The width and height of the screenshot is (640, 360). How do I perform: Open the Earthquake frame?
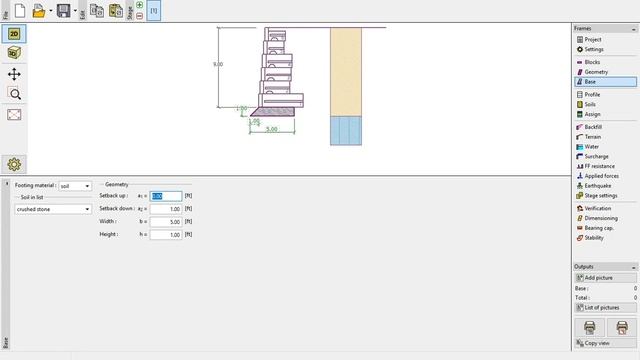(x=605, y=186)
